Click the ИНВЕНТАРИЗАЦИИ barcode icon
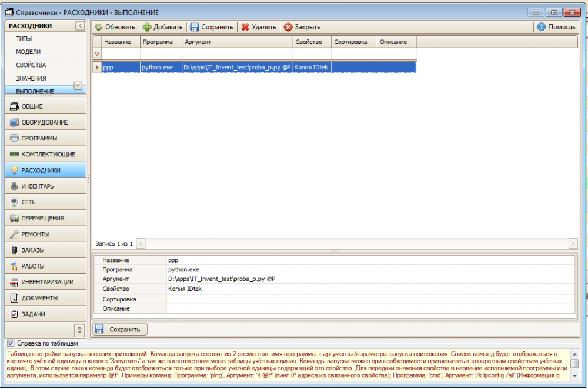The height and width of the screenshot is (389, 588). (x=14, y=282)
